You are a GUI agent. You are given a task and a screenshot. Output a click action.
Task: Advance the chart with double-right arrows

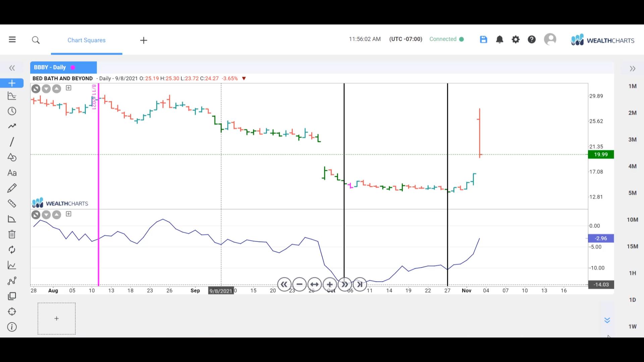click(344, 285)
